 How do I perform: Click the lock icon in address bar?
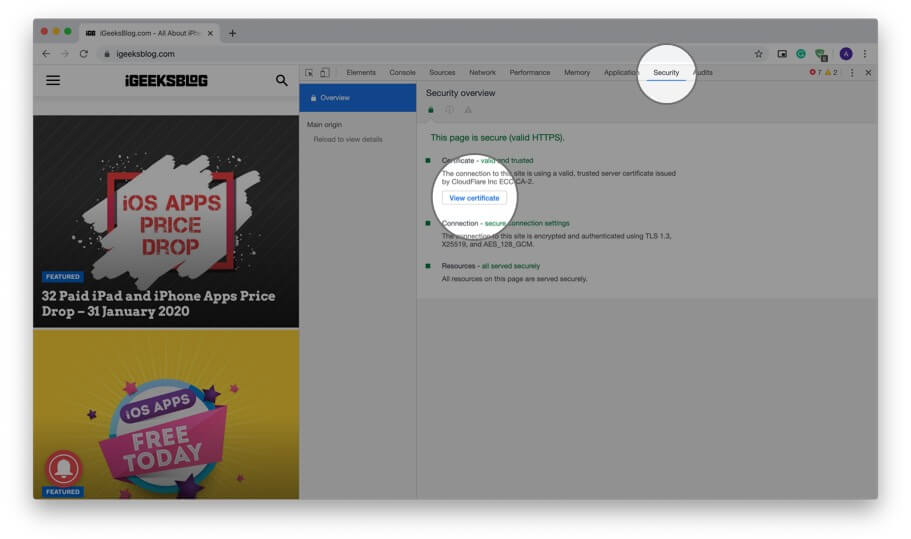tap(106, 53)
